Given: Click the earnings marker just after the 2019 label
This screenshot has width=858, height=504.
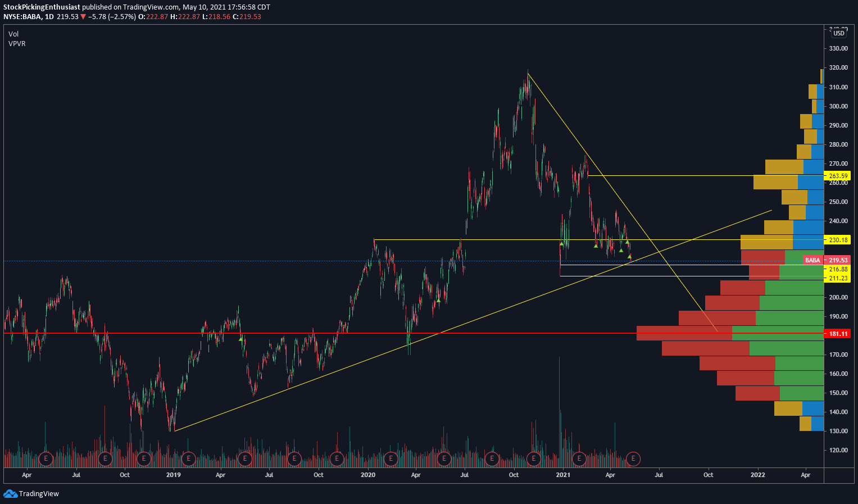Looking at the screenshot, I should (189, 459).
